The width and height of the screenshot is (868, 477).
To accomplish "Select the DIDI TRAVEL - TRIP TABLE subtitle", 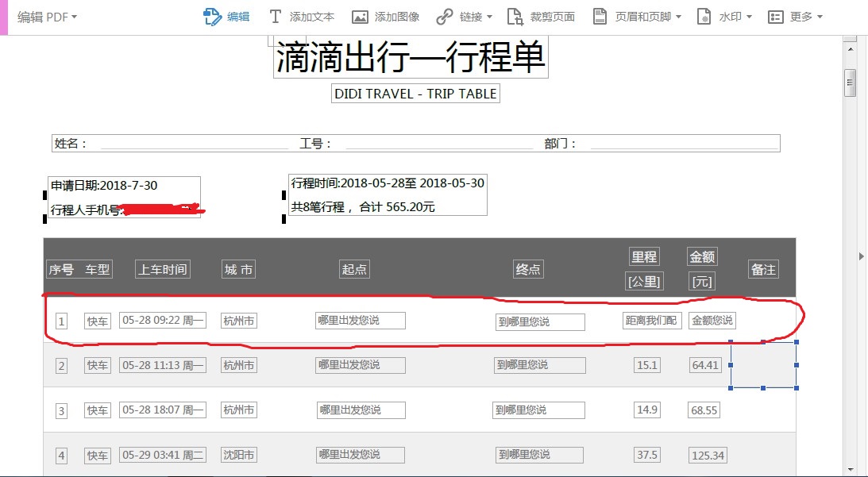I will coord(415,94).
